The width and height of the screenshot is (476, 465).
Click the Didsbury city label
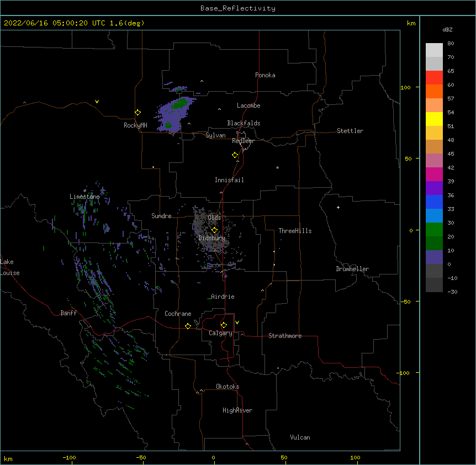click(x=211, y=238)
